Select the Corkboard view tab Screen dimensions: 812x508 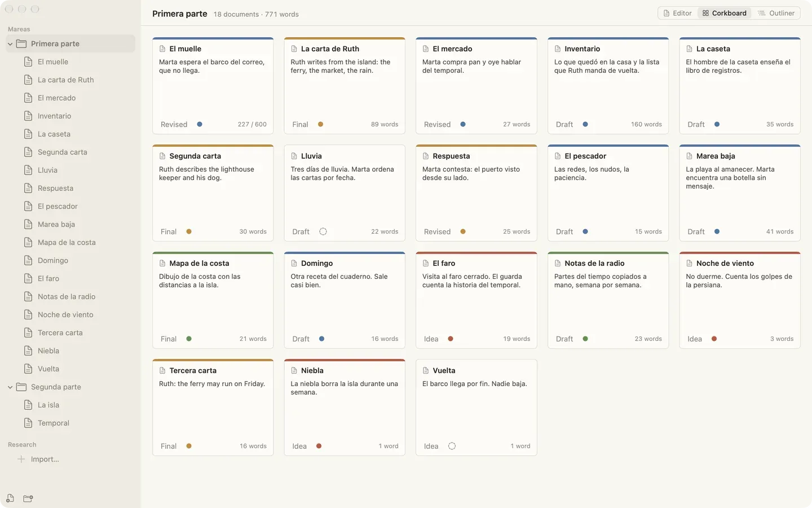724,13
